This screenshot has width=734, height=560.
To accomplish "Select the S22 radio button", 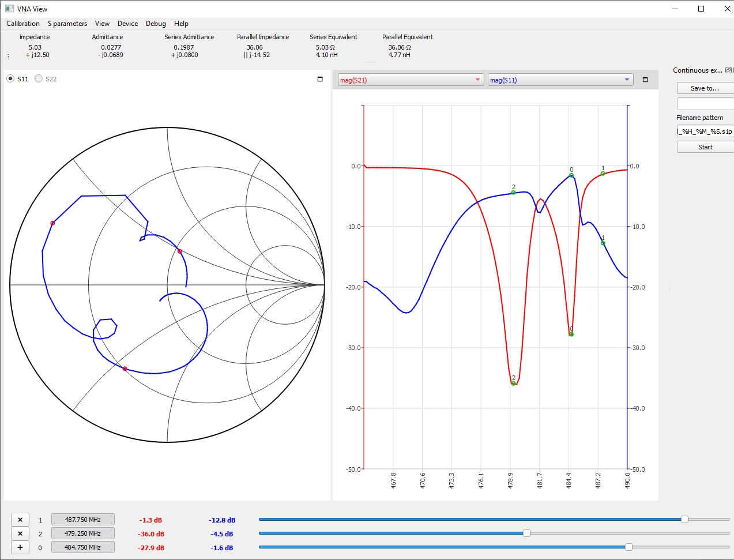I will click(39, 79).
